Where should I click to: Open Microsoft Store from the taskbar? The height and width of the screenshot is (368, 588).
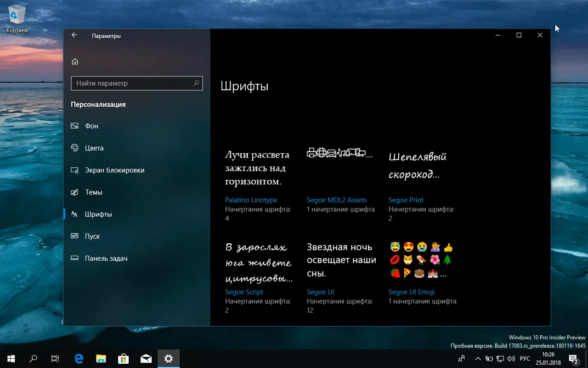pyautogui.click(x=124, y=359)
